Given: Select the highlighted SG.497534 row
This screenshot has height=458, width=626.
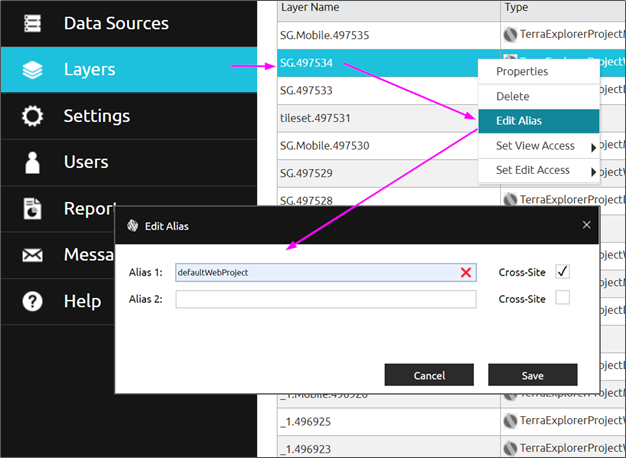Looking at the screenshot, I should pos(377,63).
